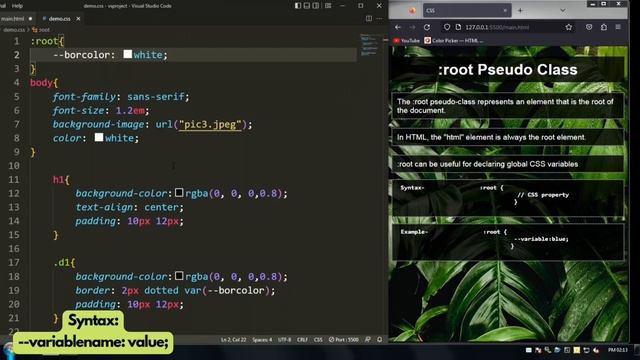Screen dimensions: 640x360
Task: Open Customize Layout icon in VS Code
Action: pyautogui.click(x=328, y=6)
